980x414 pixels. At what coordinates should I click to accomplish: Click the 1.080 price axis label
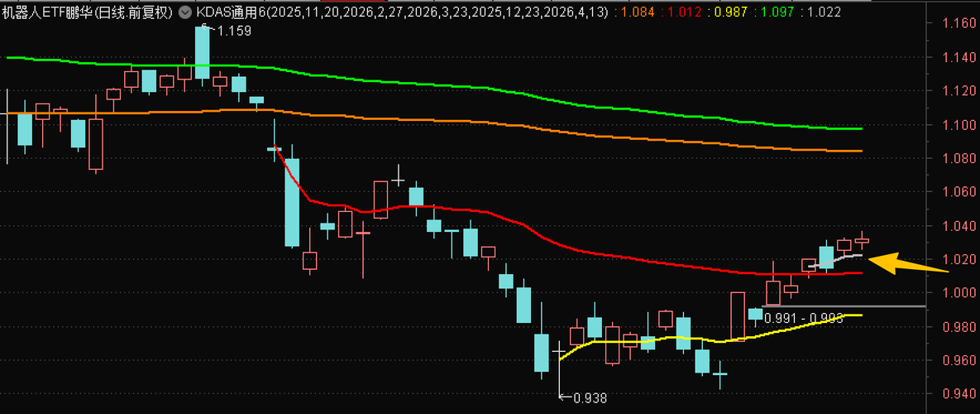coord(958,158)
